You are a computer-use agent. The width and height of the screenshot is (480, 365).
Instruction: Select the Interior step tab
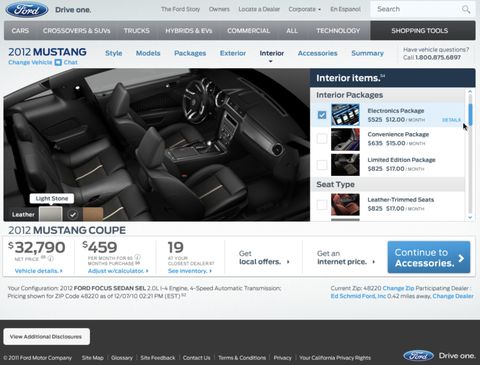[272, 53]
